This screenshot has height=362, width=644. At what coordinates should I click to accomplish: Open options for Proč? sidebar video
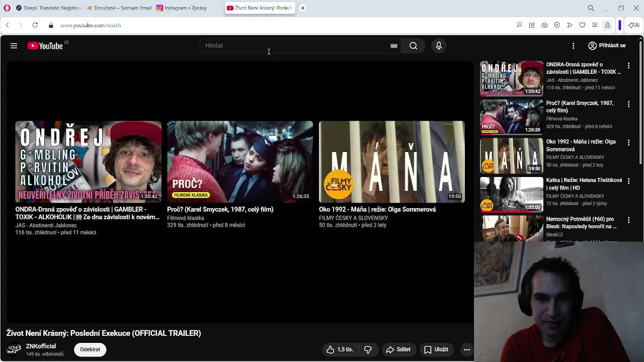628,104
